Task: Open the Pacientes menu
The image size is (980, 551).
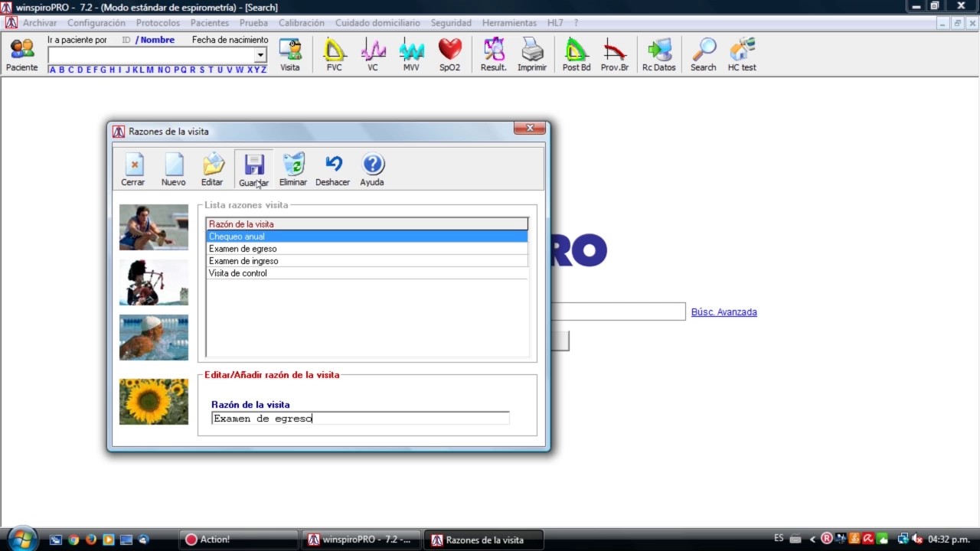Action: coord(210,23)
